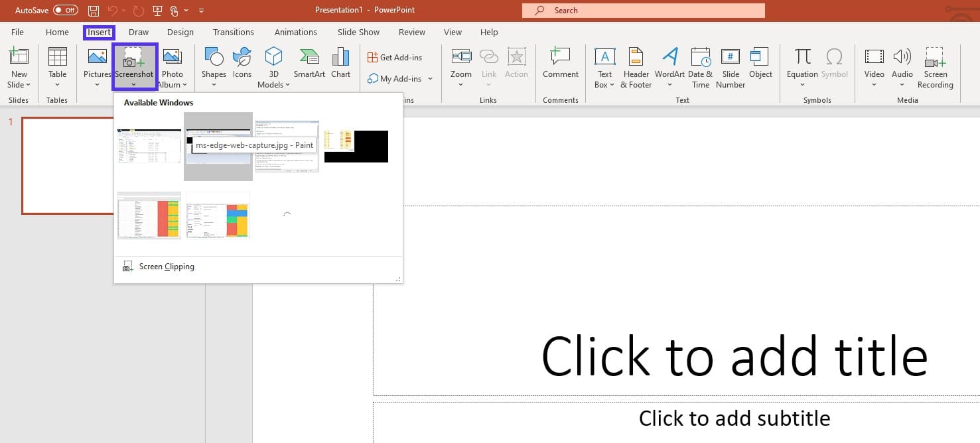Insert WordArt text
Image resolution: width=980 pixels, height=443 pixels.
click(669, 66)
